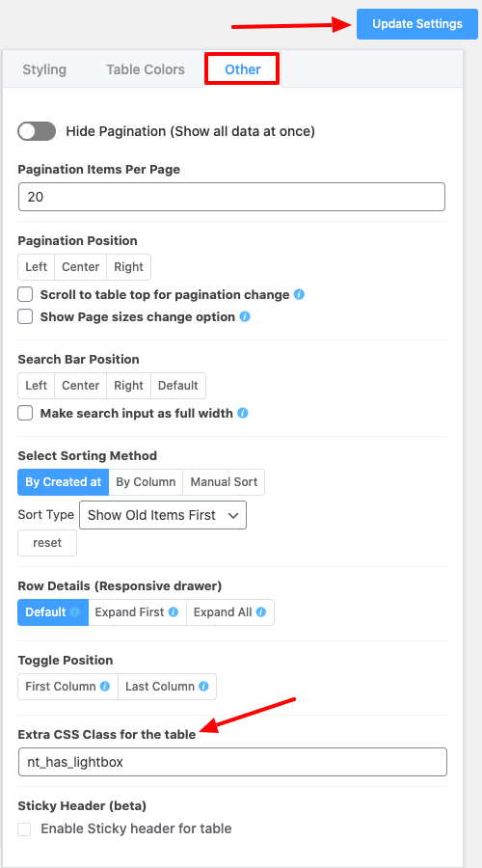Check Show Page sizes change option
This screenshot has height=868, width=482.
pyautogui.click(x=25, y=316)
